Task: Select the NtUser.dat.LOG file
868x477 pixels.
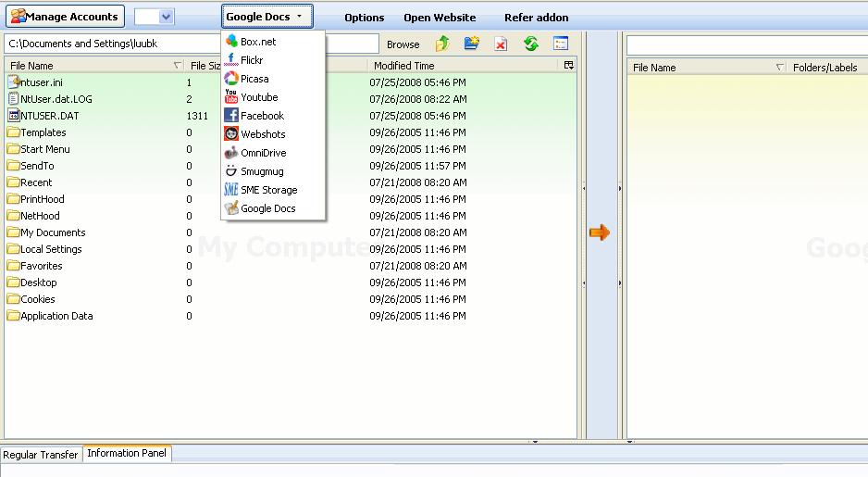Action: (50, 99)
